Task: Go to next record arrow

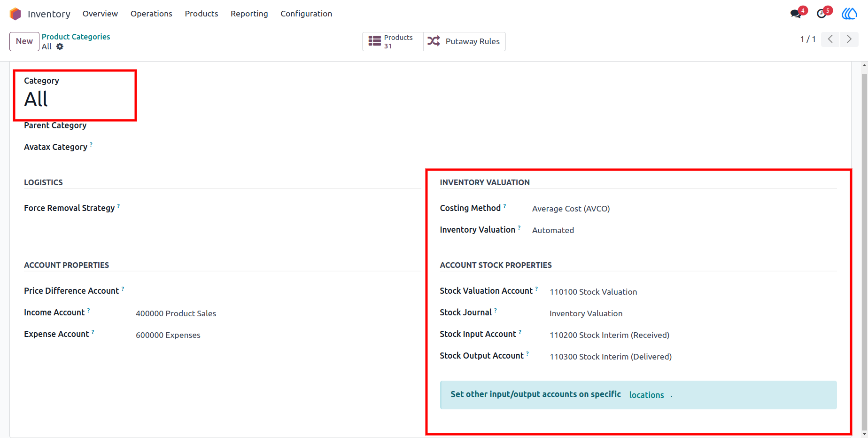Action: (849, 39)
